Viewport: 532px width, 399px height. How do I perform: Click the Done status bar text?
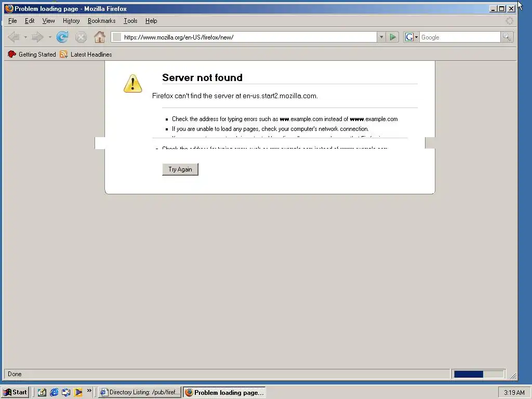point(15,374)
